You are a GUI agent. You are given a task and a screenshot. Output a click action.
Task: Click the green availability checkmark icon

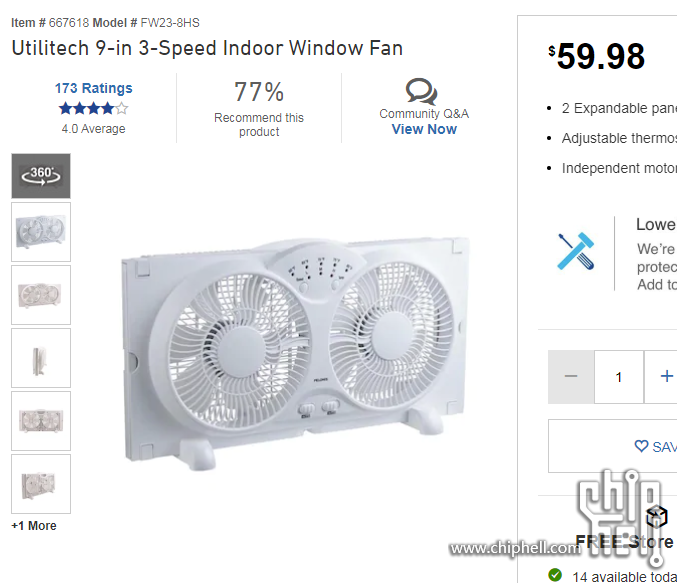[555, 575]
